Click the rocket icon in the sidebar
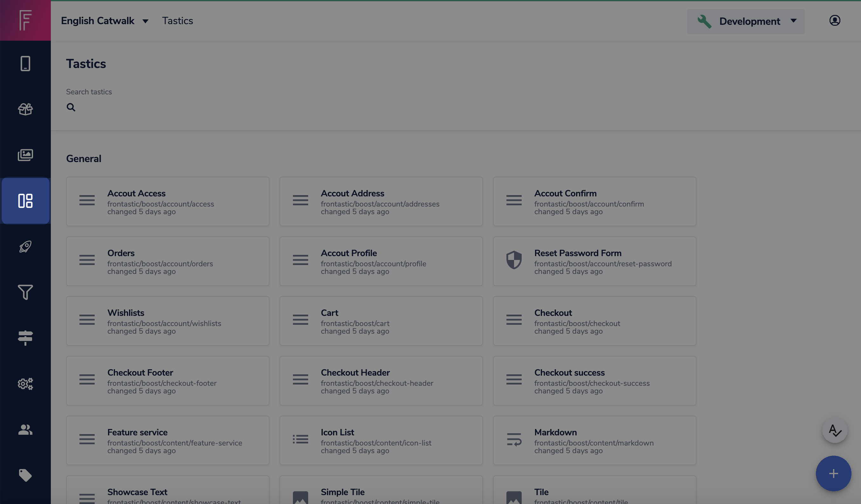Screen dimensions: 861x504 click(25, 246)
